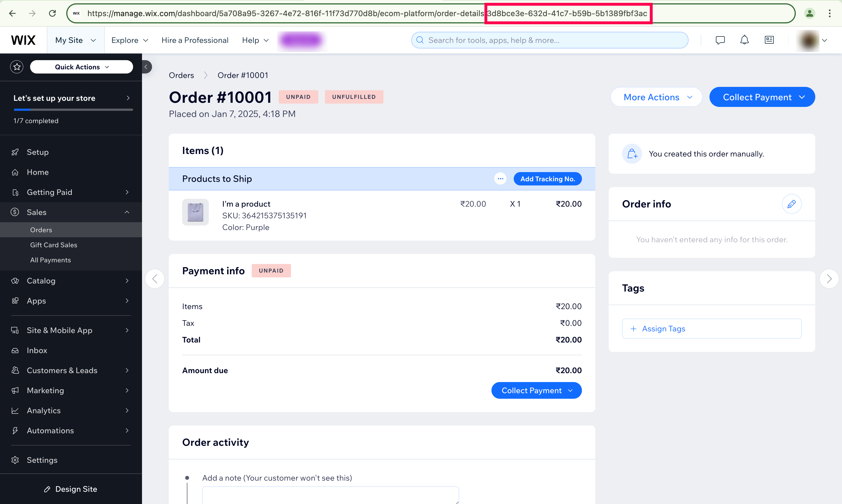Open the news feed icon in top bar

(769, 40)
